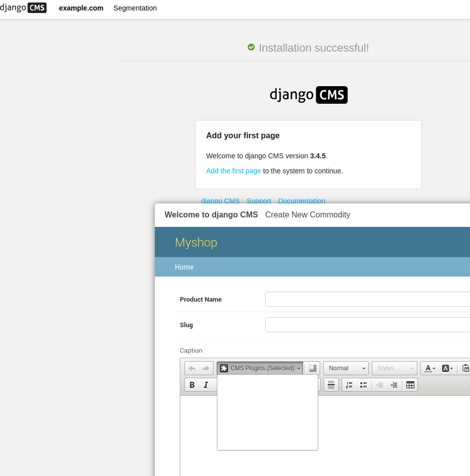Click the Slug input field

tap(367, 325)
